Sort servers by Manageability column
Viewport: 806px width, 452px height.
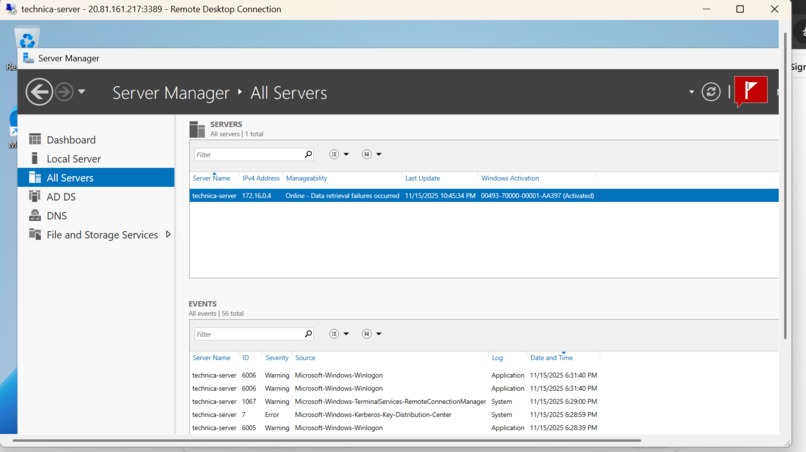pos(306,178)
